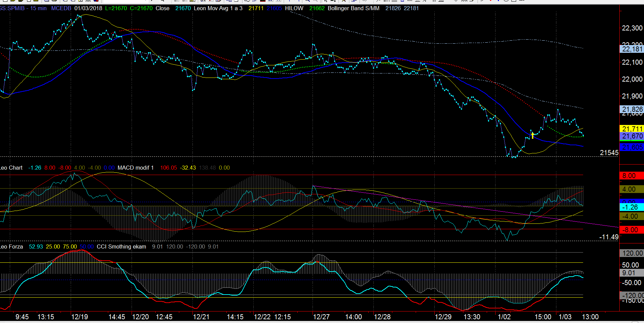Image resolution: width=644 pixels, height=323 pixels.
Task: Select the Close study label
Action: pos(162,8)
